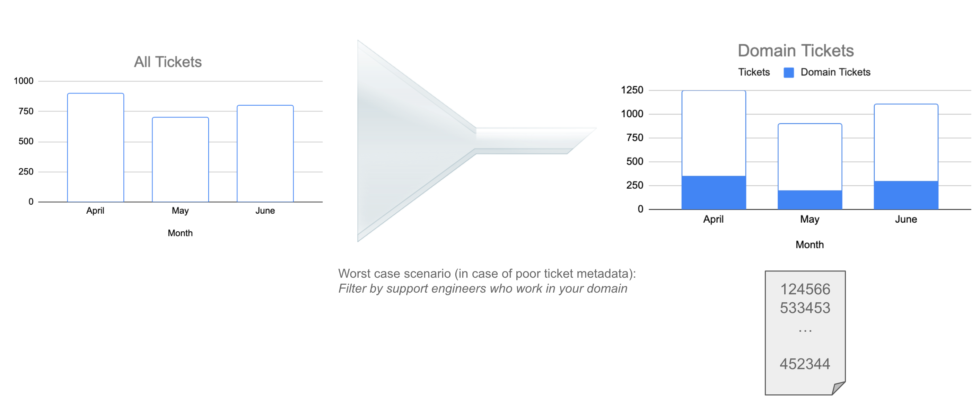This screenshot has height=401, width=980.
Task: Click the folded corner of the document
Action: (838, 388)
